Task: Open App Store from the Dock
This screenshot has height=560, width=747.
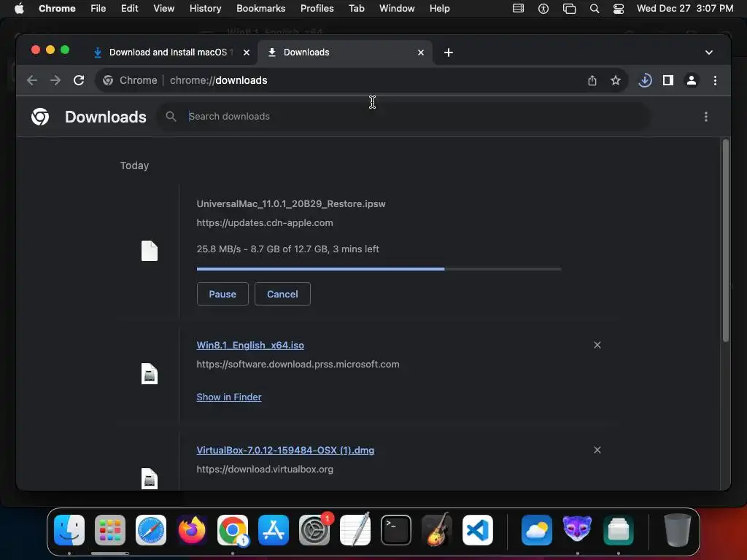Action: click(x=274, y=530)
